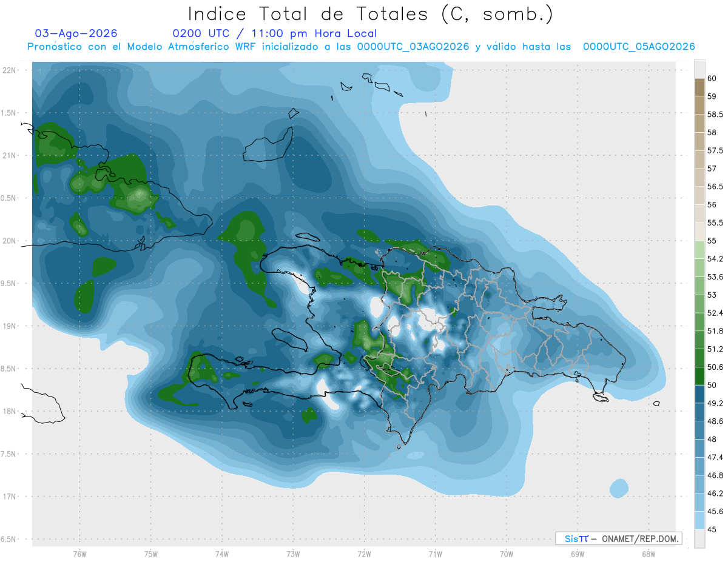Click the legend value "51.8"

pyautogui.click(x=715, y=331)
